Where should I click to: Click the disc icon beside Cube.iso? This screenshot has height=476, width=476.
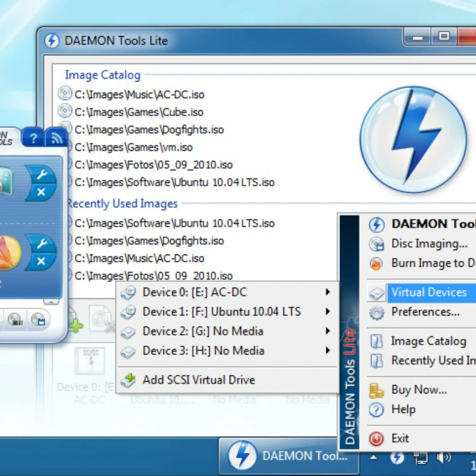pos(65,111)
